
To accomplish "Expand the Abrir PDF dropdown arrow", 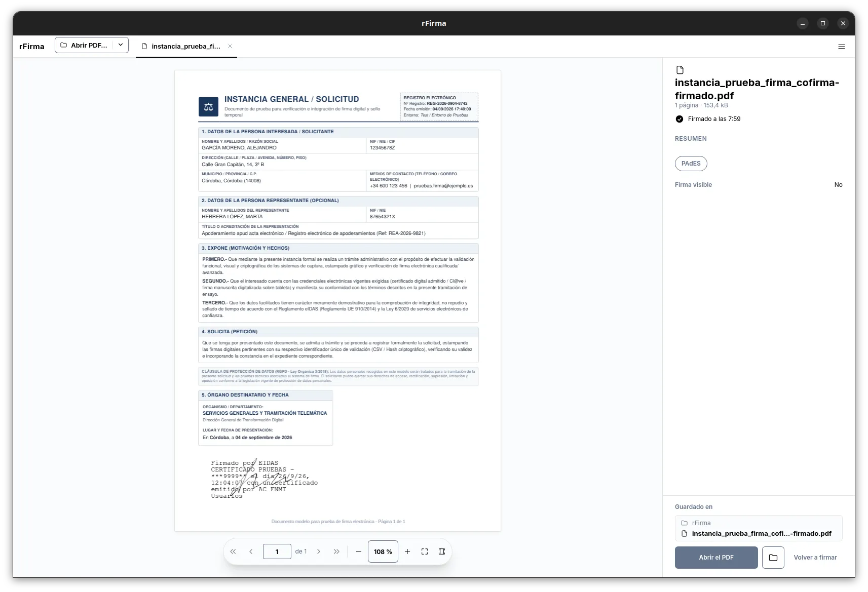I will [121, 45].
